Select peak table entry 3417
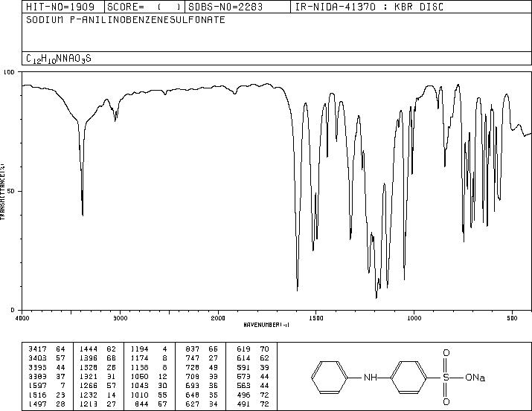This screenshot has height=411, width=532. 37,349
